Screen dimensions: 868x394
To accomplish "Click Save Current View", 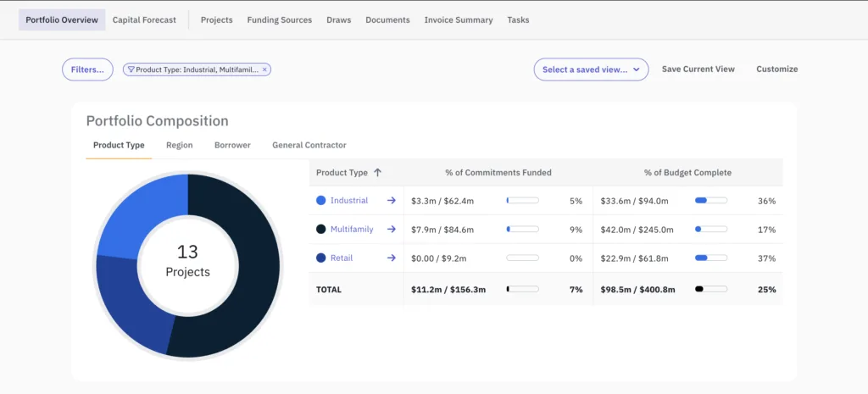I will pos(698,69).
